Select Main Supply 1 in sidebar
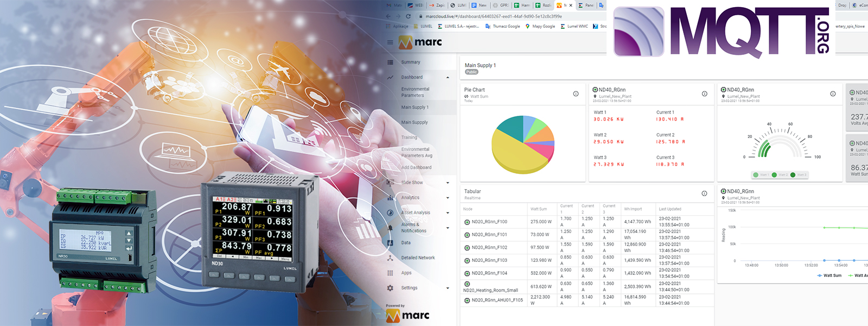The height and width of the screenshot is (326, 868). click(x=414, y=107)
